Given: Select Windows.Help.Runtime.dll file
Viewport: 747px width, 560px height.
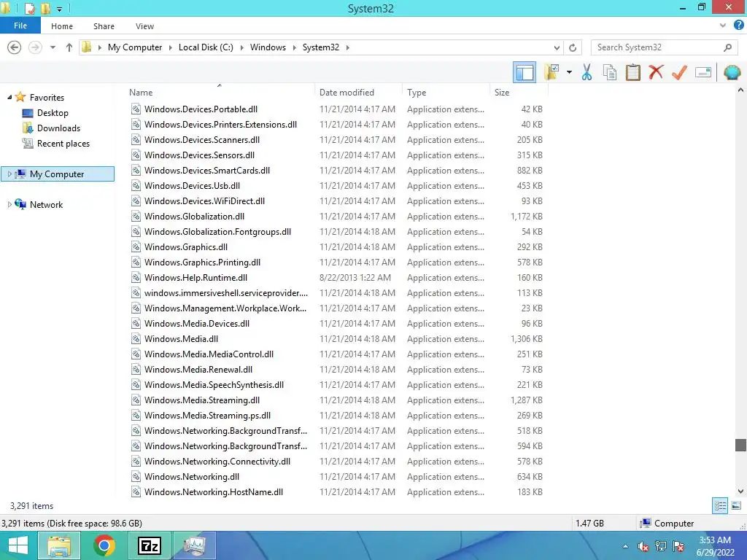Looking at the screenshot, I should coord(196,278).
